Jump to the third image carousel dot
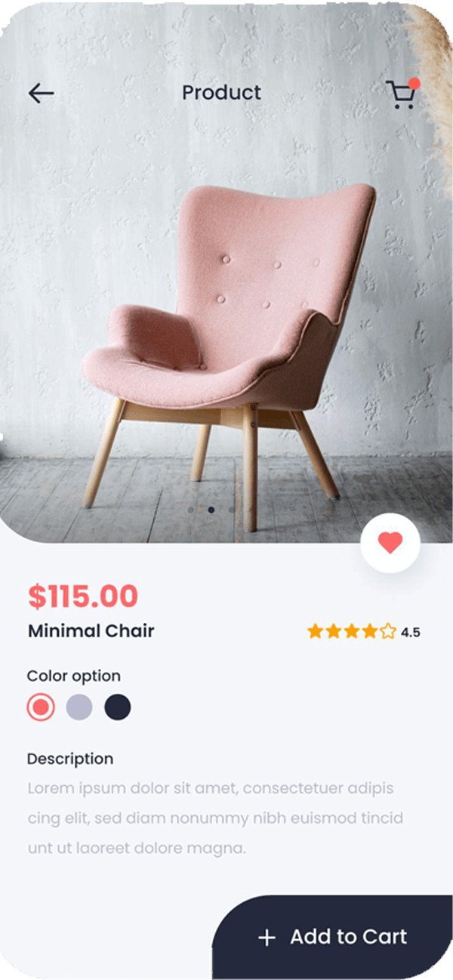 (x=231, y=510)
